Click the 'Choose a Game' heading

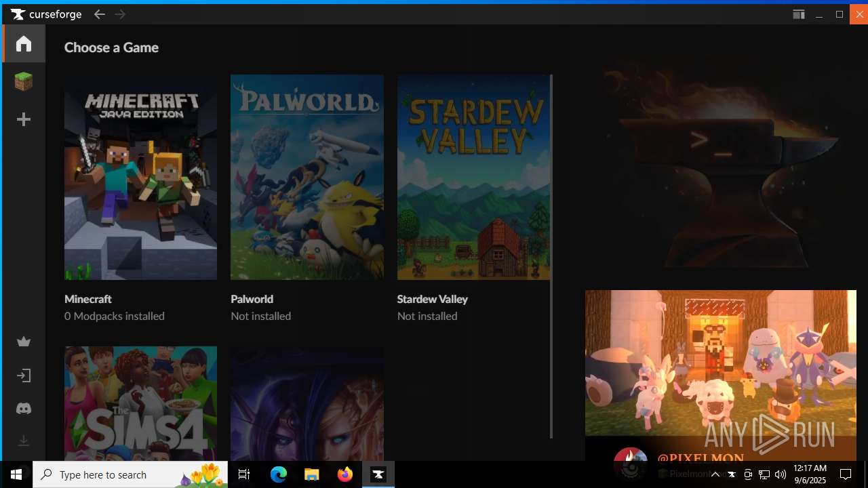tap(111, 47)
